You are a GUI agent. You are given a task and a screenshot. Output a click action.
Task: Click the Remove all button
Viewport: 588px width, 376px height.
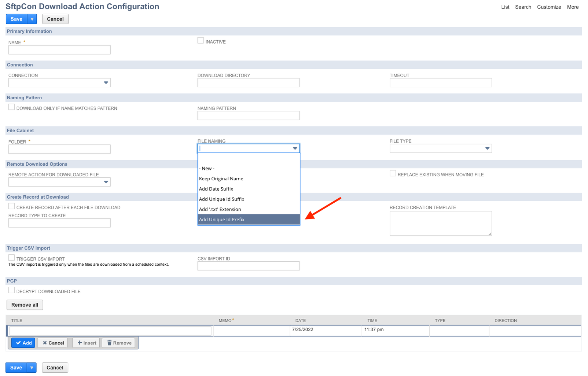(x=25, y=305)
